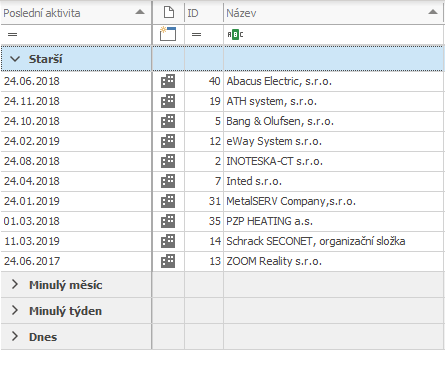
Task: Click the company icon for PZP HEATING a.s.
Action: point(168,221)
